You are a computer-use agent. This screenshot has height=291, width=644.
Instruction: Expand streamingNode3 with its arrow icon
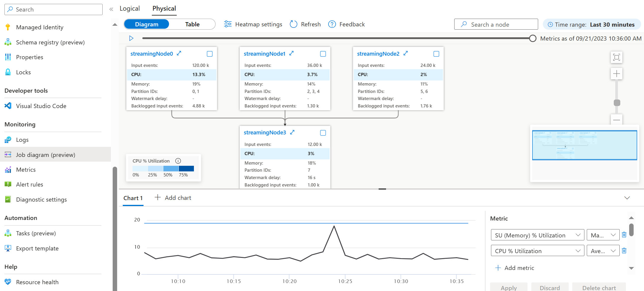[x=292, y=132]
